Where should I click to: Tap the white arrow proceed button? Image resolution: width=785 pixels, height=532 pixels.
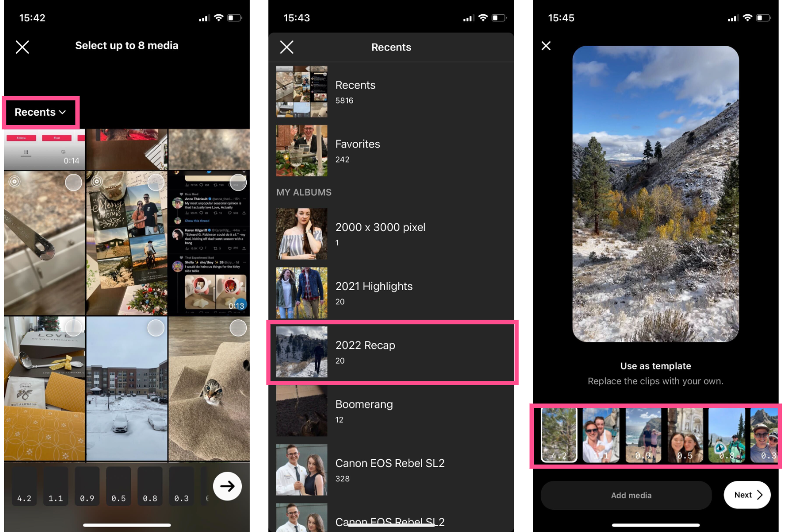pos(227,486)
